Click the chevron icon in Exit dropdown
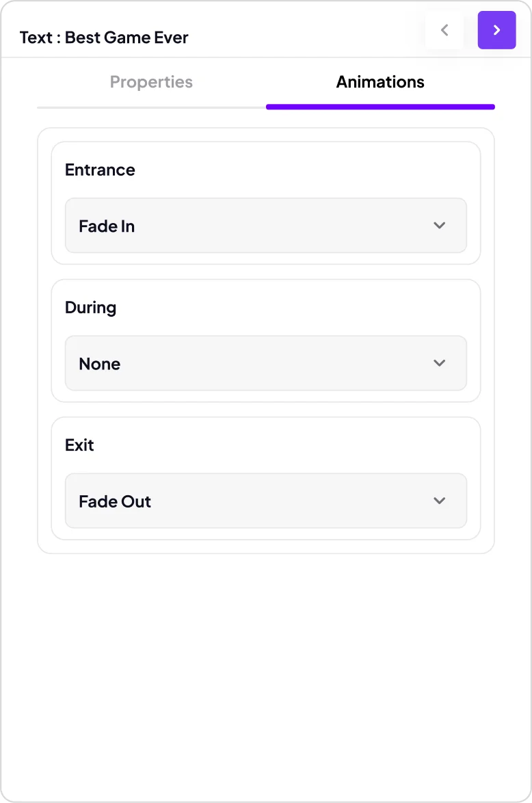This screenshot has width=532, height=803. (x=440, y=501)
